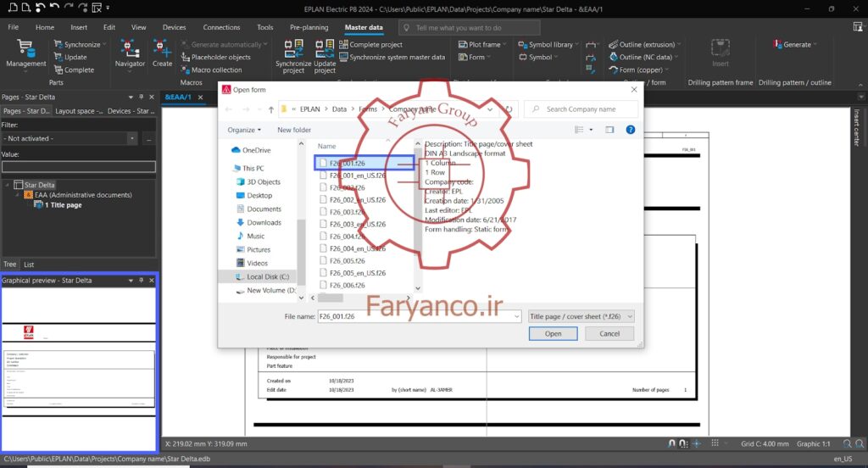Viewport: 868px width, 468px height.
Task: Click the parts Update icon
Action: [x=58, y=57]
